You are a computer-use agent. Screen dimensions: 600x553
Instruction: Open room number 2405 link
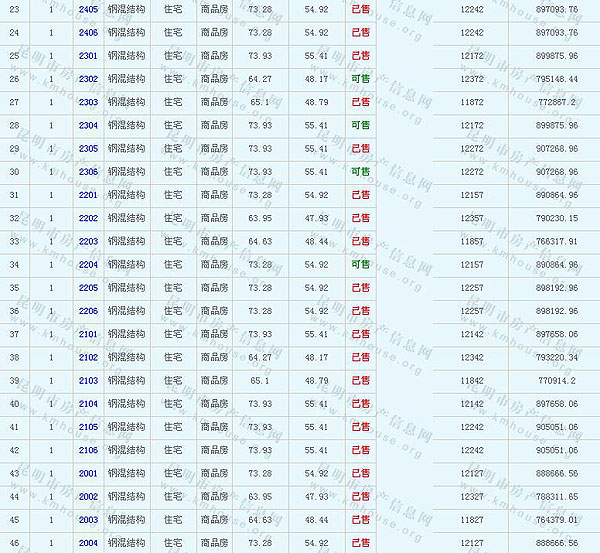coord(88,9)
